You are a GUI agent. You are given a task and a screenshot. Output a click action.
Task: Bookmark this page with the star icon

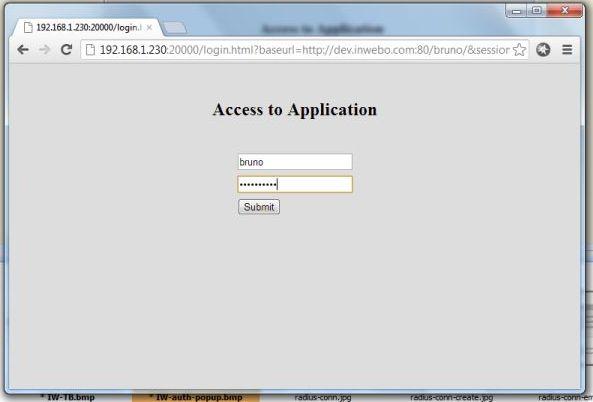pyautogui.click(x=519, y=50)
